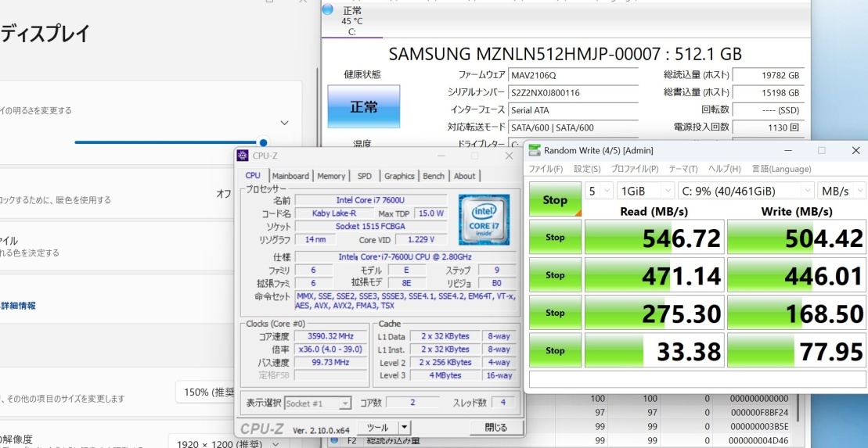
Task: Click the serial number field S2Z2NX0J800116
Action: [574, 92]
